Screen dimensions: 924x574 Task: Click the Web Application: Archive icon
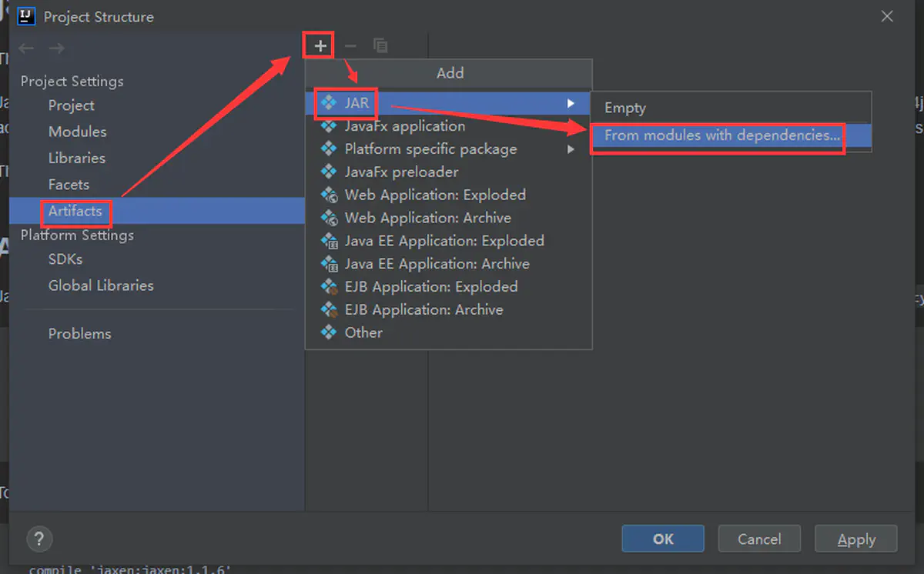pyautogui.click(x=330, y=218)
